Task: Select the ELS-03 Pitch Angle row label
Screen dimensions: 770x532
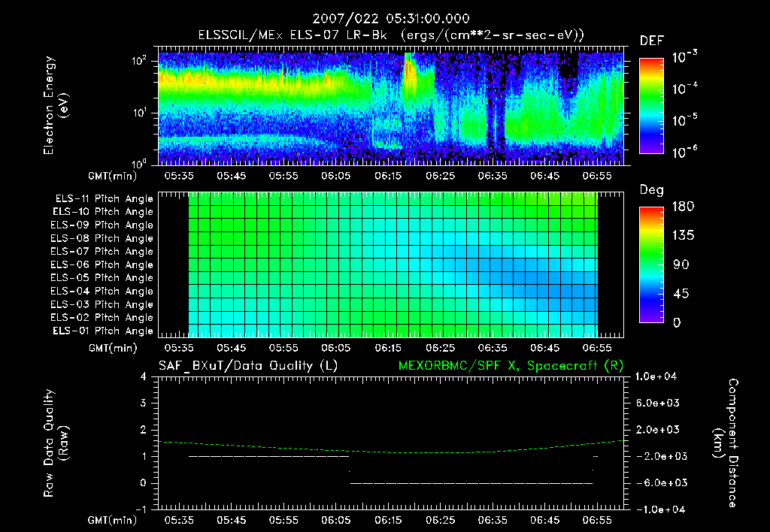Action: tap(102, 304)
